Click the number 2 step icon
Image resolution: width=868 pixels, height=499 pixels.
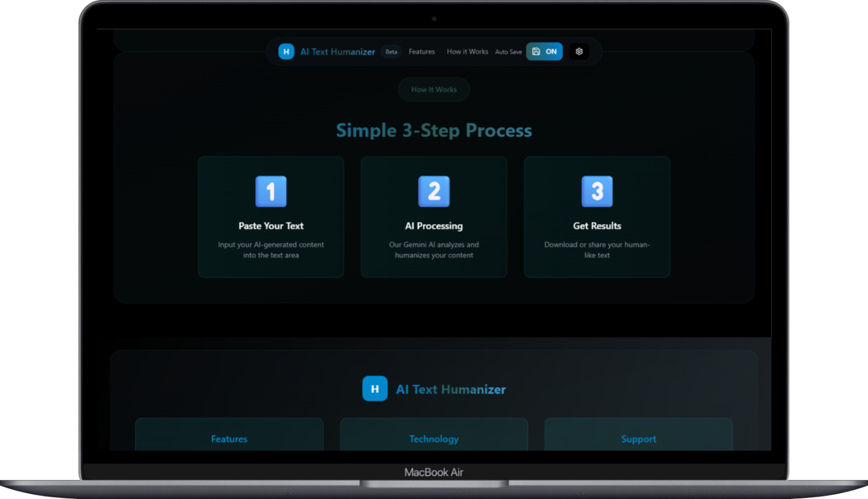coord(434,191)
